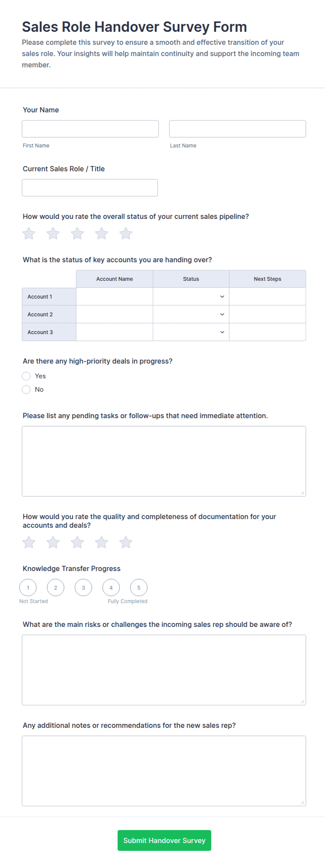Rate sales pipeline status one star

click(29, 233)
